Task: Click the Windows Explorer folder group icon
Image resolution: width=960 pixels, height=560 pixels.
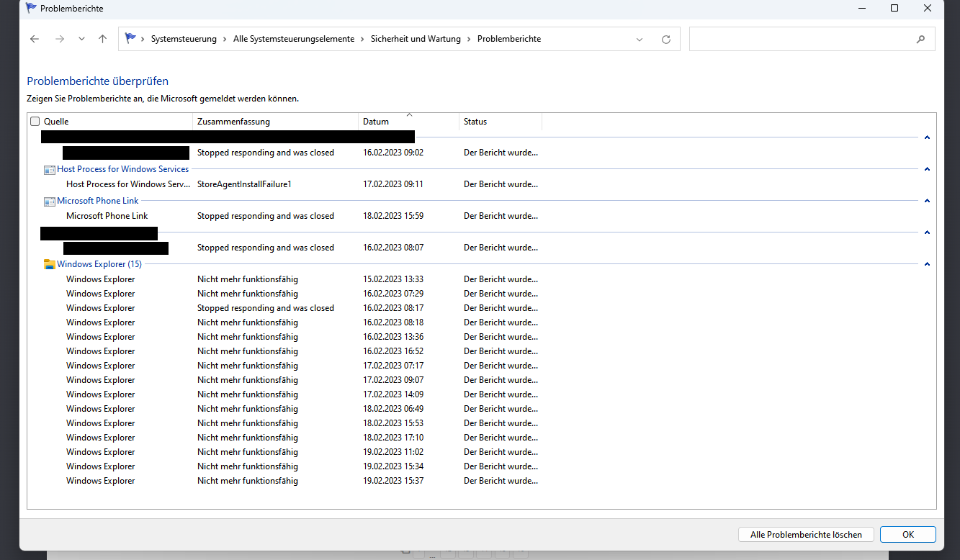Action: (x=49, y=264)
